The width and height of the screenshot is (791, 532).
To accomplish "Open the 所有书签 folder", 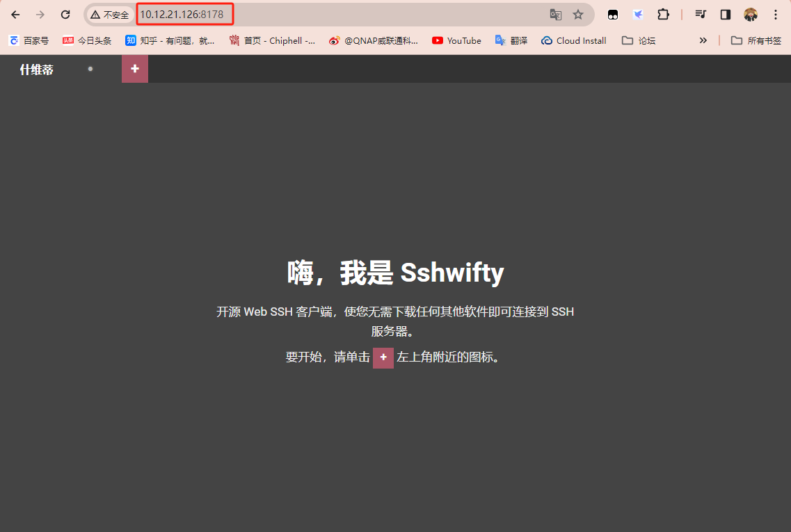I will (x=756, y=41).
